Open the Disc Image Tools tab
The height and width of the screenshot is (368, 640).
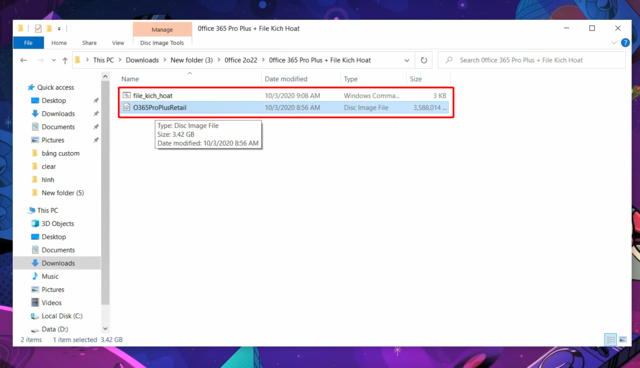click(x=162, y=43)
